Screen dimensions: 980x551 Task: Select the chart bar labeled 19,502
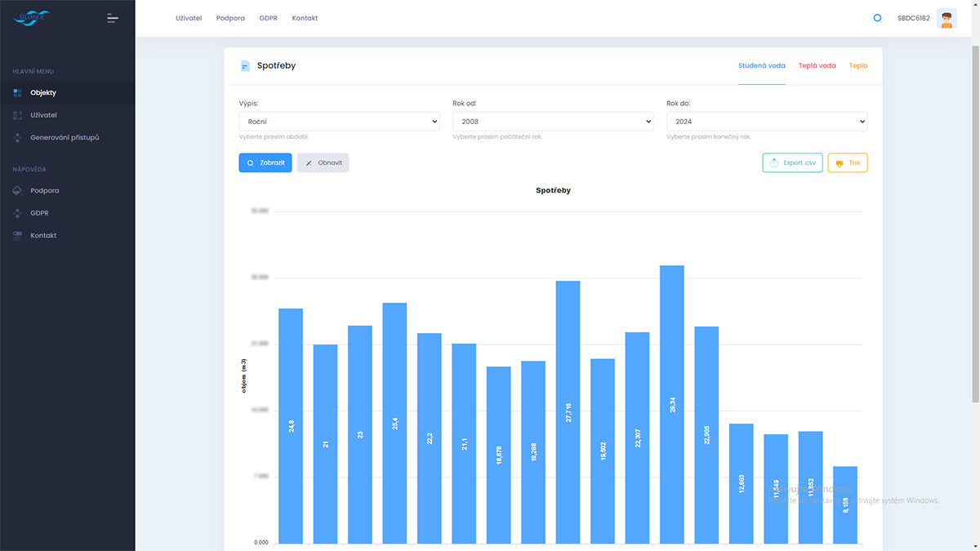click(603, 451)
